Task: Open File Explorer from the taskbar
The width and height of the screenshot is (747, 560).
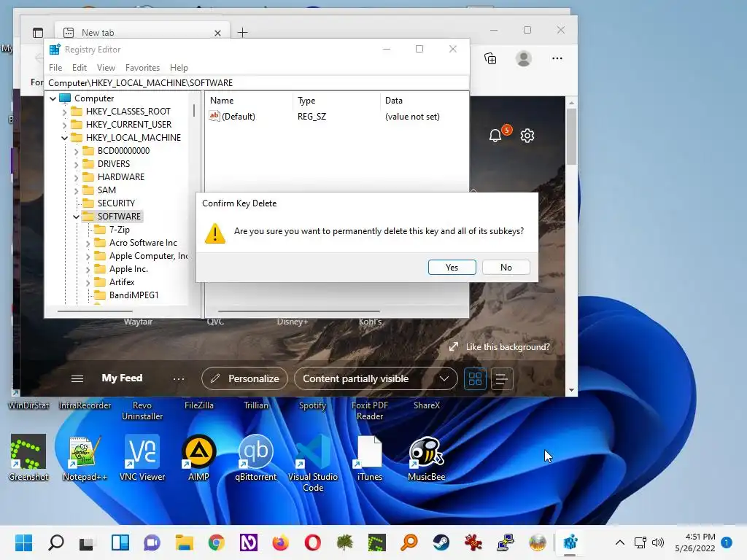Action: coord(185,542)
